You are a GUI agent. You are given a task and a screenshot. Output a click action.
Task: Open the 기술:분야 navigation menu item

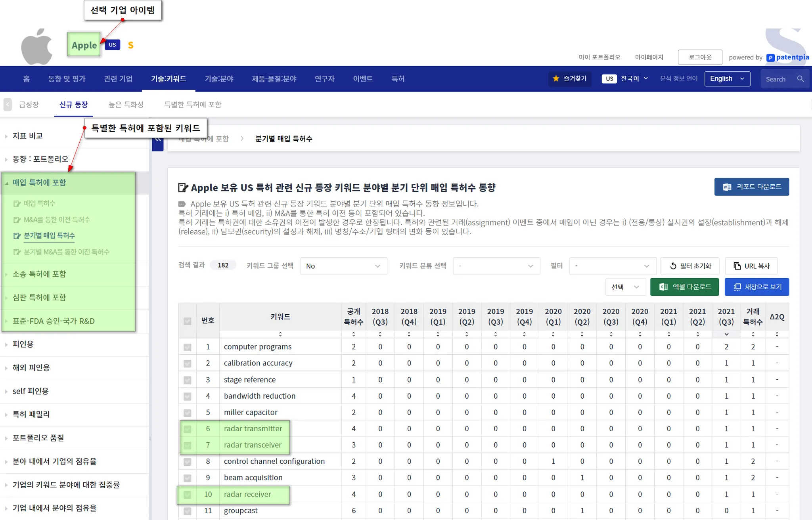pyautogui.click(x=219, y=78)
